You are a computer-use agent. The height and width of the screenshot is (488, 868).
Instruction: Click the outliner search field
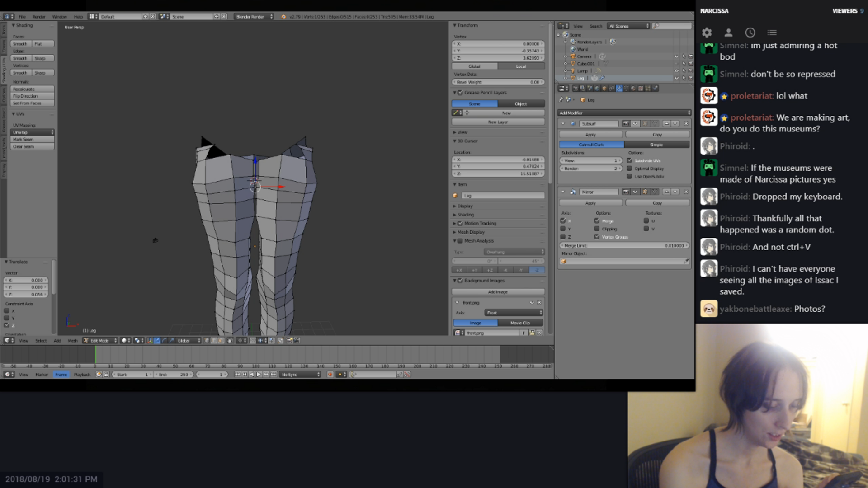[672, 26]
